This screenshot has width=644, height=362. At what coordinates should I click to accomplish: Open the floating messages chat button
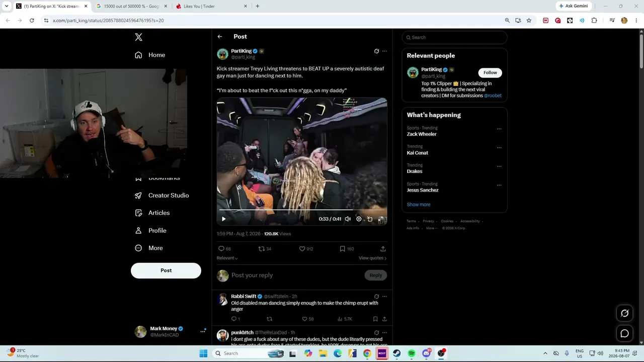[x=624, y=333]
